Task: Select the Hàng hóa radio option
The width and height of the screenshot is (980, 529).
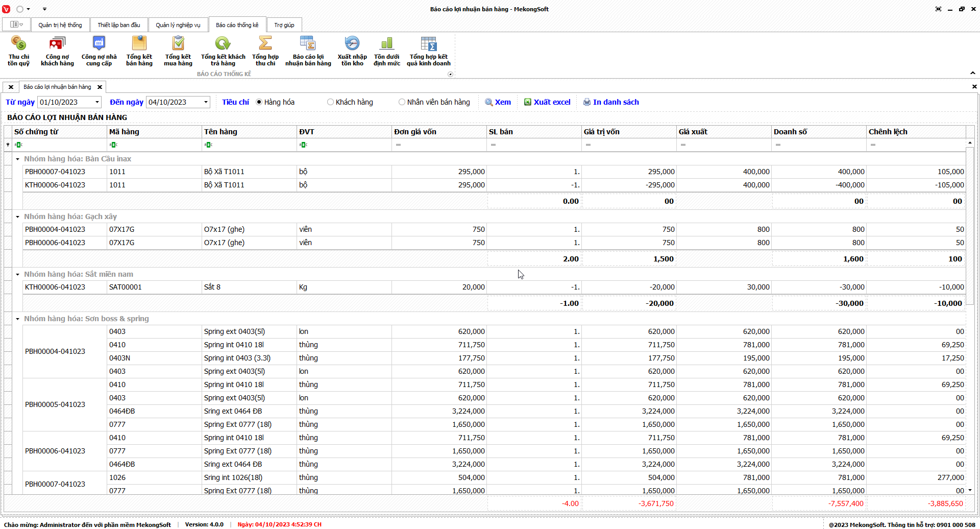Action: 259,102
